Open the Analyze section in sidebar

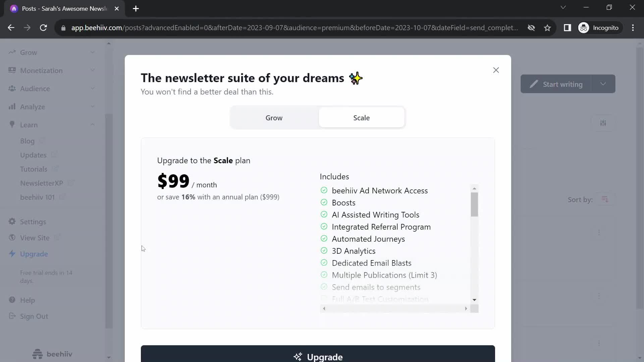[32, 107]
